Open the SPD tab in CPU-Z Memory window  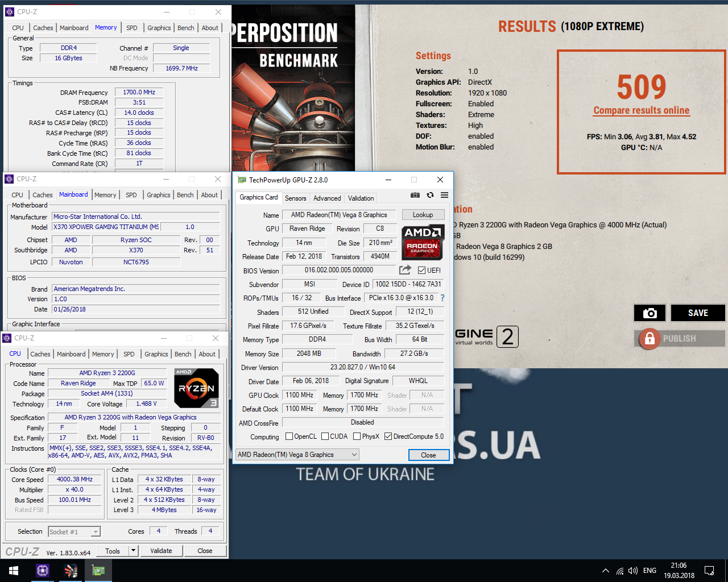tap(131, 28)
